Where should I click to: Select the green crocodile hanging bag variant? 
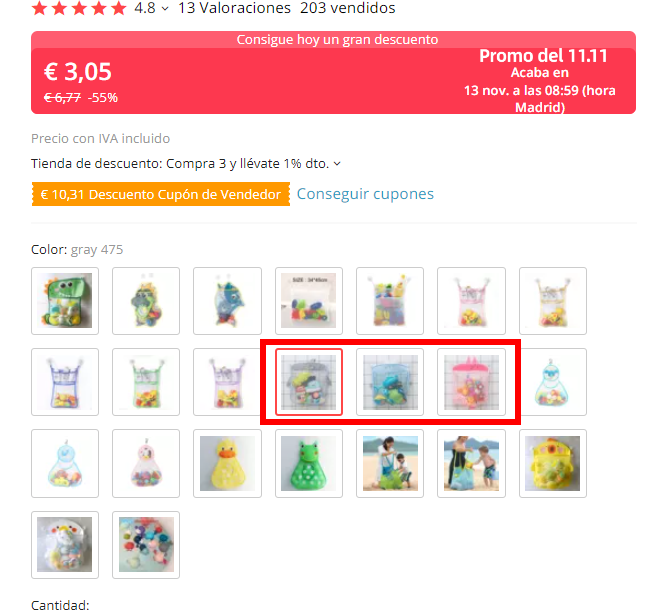pos(146,301)
